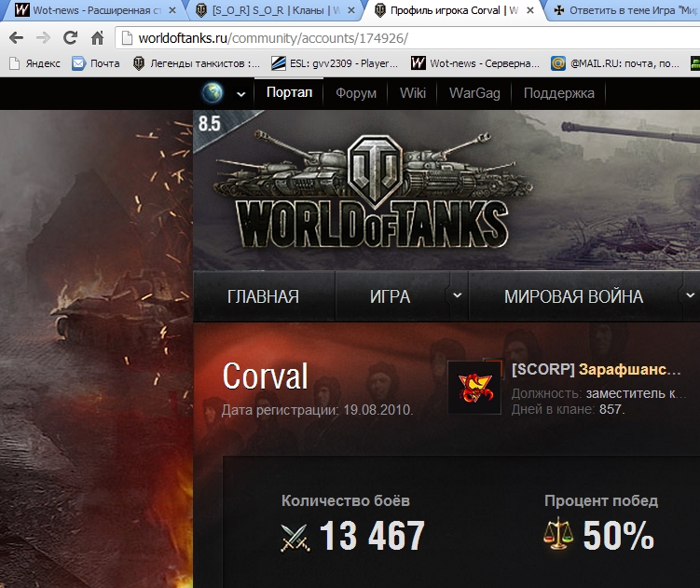Open the [SCORP] Зарафшанс clan link
This screenshot has height=588, width=700.
tap(596, 369)
